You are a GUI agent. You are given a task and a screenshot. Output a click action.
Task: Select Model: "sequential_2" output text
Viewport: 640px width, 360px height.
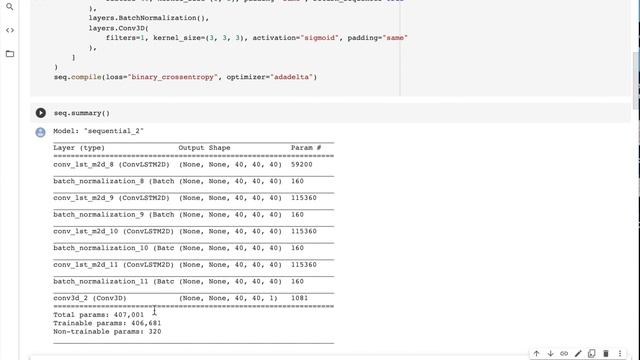tap(98, 131)
